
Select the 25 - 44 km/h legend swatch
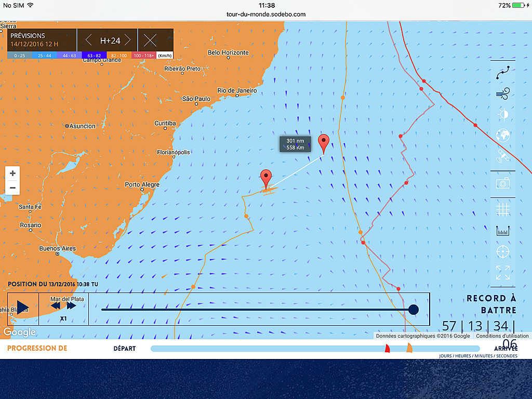(x=45, y=56)
